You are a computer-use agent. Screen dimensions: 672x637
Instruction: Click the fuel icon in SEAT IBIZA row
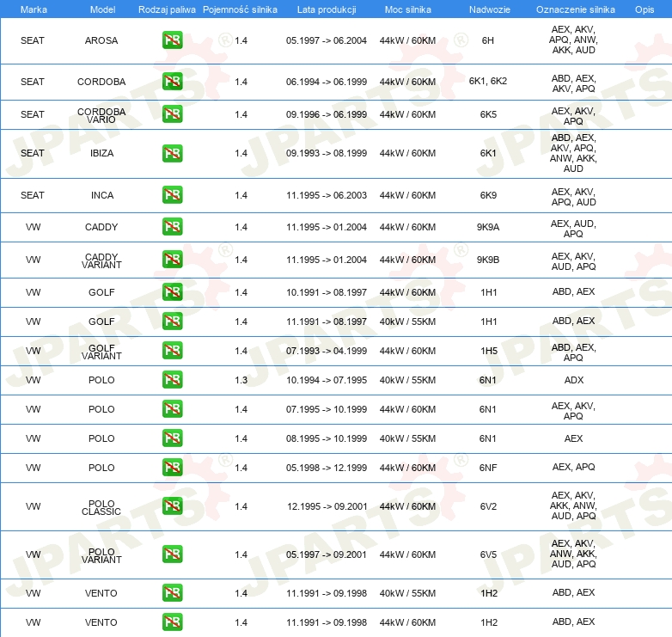tap(172, 153)
